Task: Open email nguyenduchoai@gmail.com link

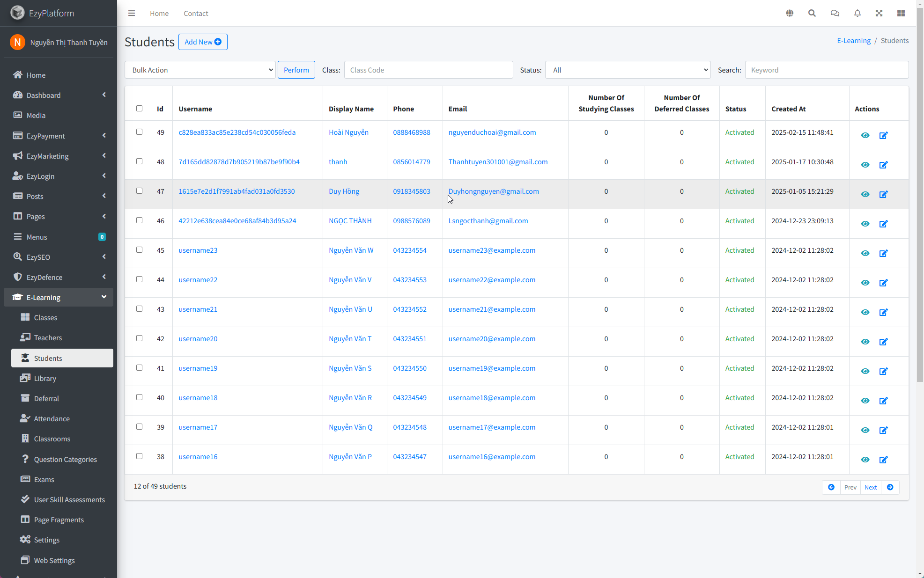Action: pos(492,132)
